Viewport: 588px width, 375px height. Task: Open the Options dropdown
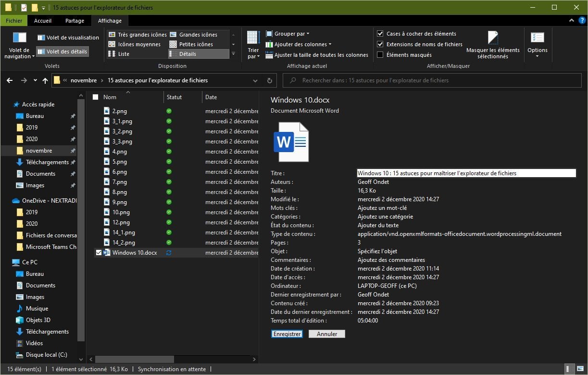538,45
